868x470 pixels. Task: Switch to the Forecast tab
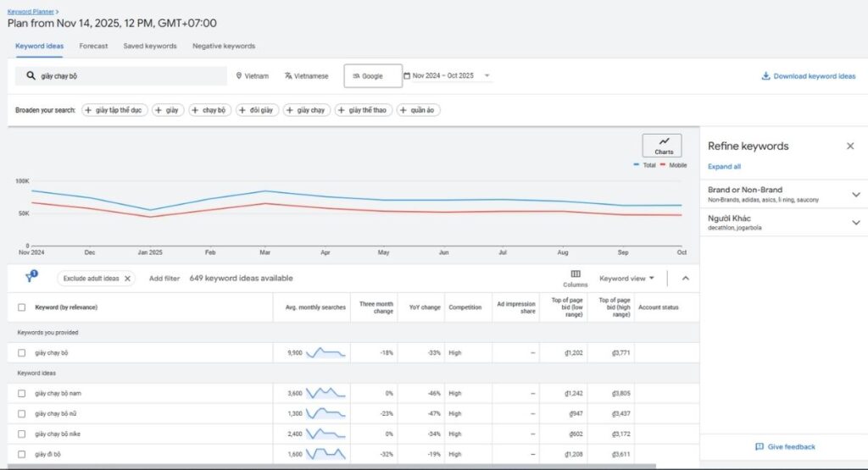93,46
